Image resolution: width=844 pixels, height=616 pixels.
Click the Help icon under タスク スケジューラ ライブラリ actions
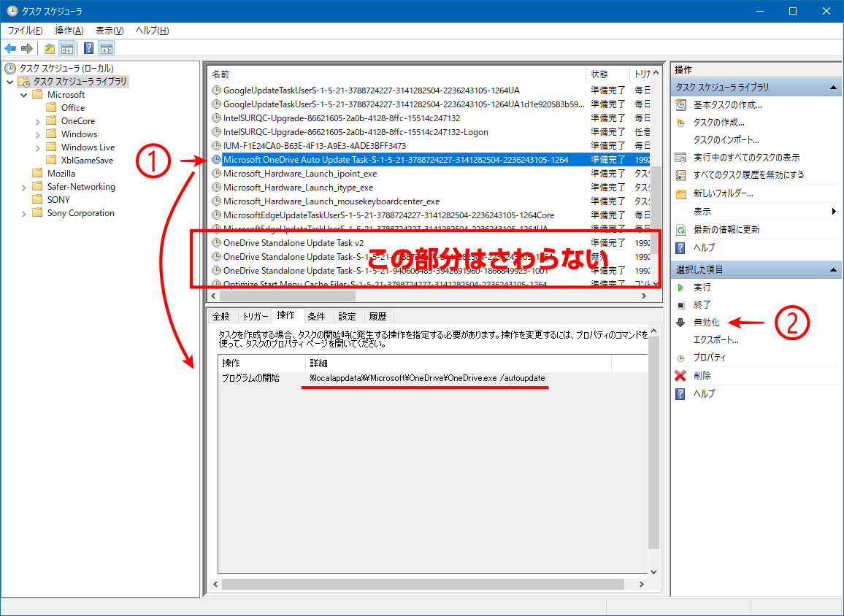point(681,247)
